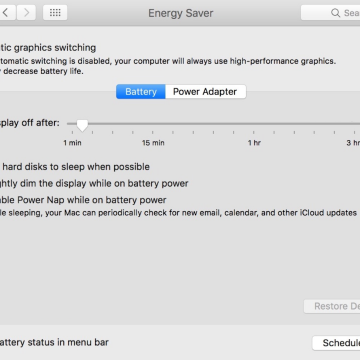Go forward with the right chevron button
Screen dimensions: 360x360
tap(26, 13)
